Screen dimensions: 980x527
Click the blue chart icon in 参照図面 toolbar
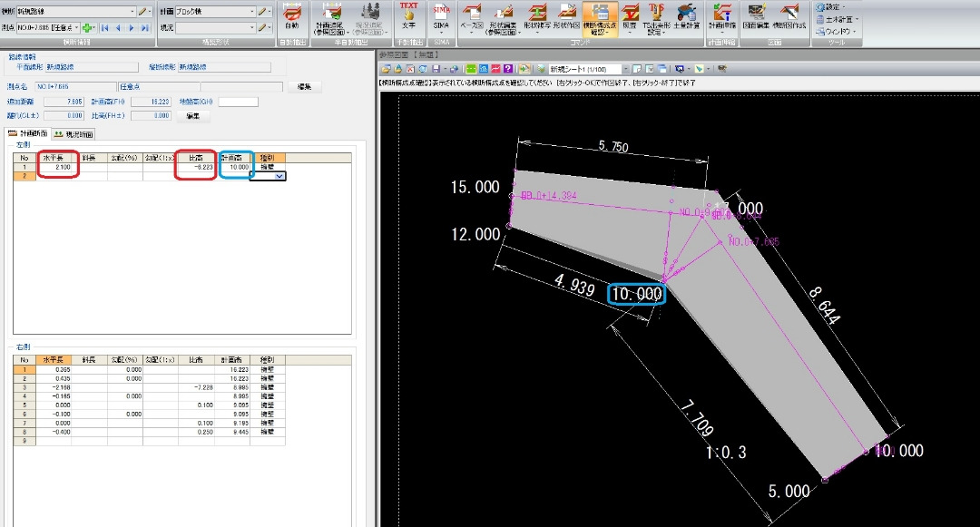(484, 69)
